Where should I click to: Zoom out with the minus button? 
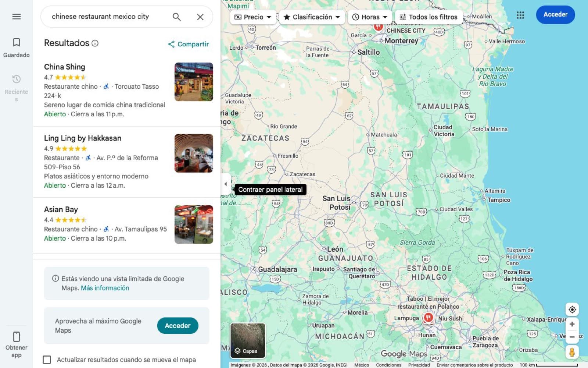click(572, 337)
